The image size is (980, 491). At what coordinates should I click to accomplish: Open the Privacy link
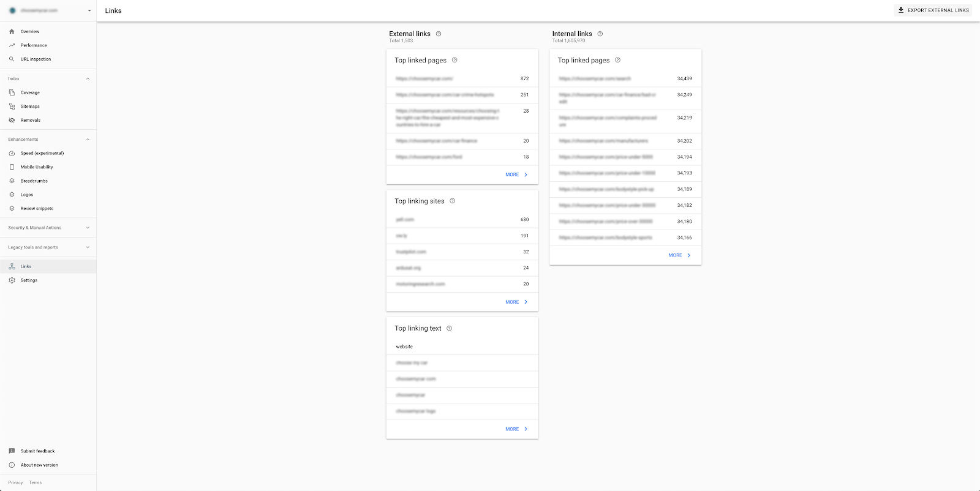[x=15, y=482]
